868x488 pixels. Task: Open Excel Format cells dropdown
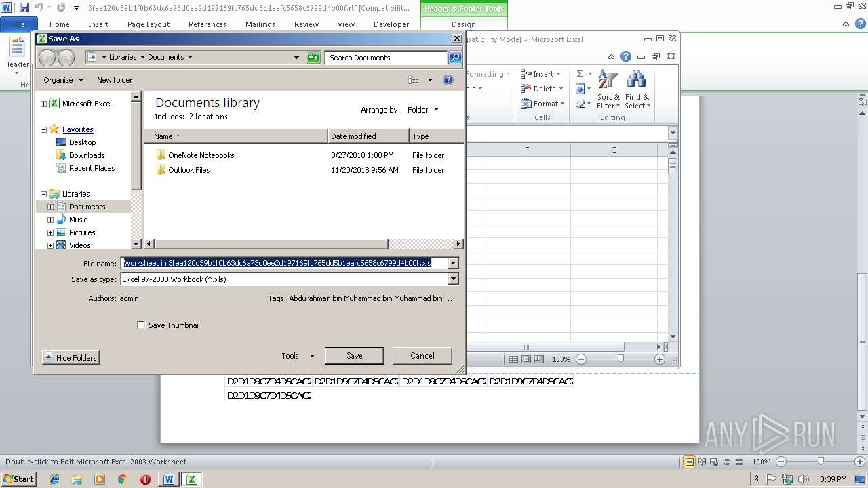pos(542,104)
